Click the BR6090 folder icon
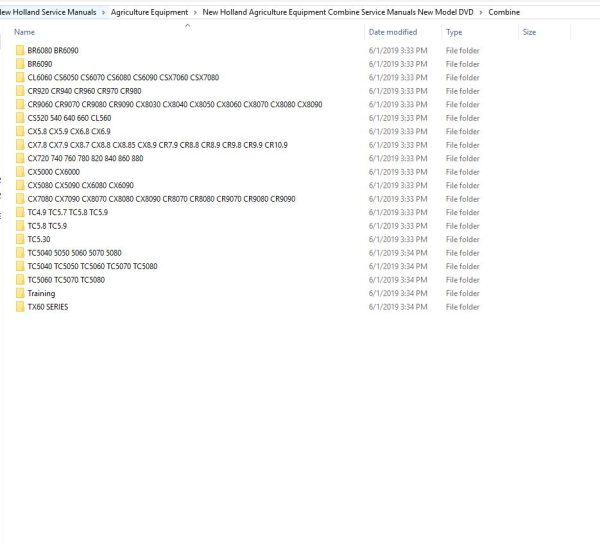The image size is (600, 544). (x=20, y=64)
